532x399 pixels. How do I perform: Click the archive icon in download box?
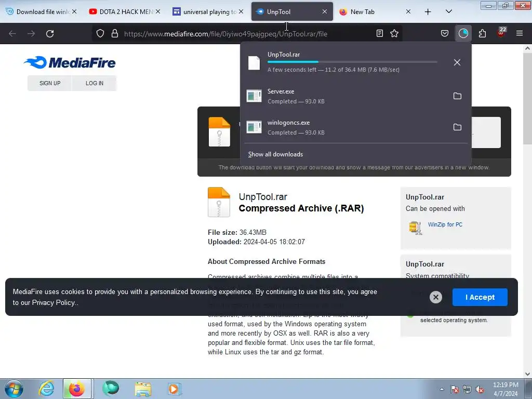coord(219,132)
